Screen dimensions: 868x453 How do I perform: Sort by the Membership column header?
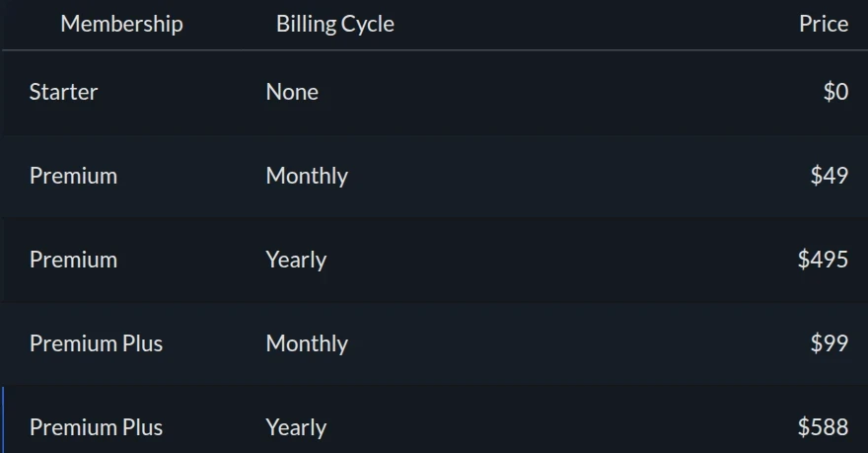pos(121,24)
